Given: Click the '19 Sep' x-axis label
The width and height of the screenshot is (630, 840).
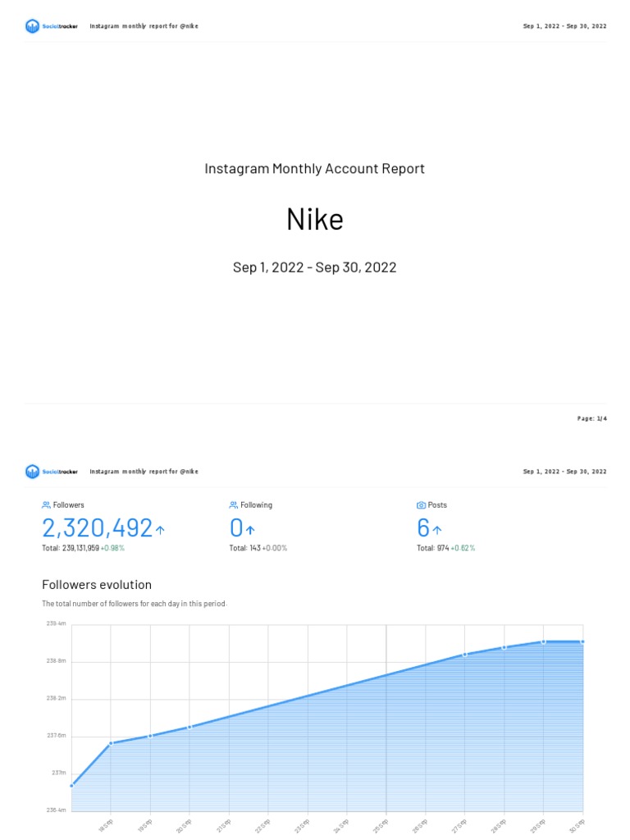Looking at the screenshot, I should coord(145,825).
